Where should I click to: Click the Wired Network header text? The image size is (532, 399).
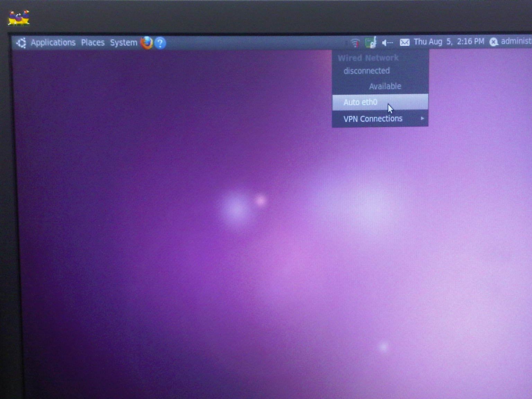[368, 58]
